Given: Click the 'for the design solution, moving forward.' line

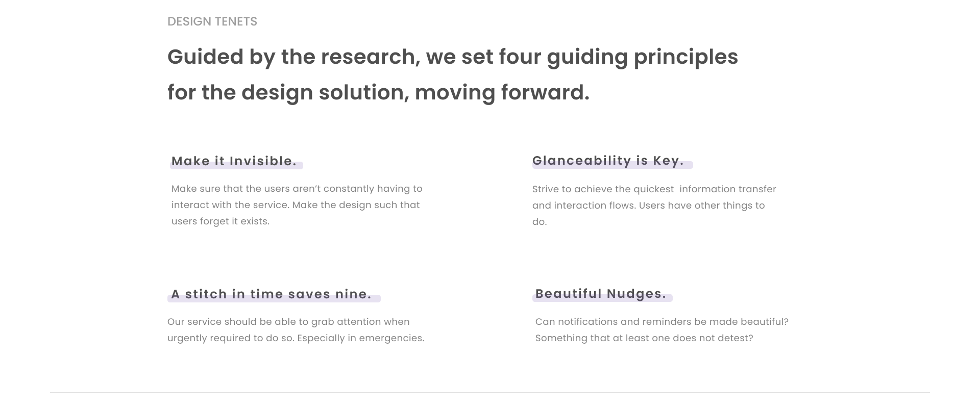Looking at the screenshot, I should (x=378, y=93).
